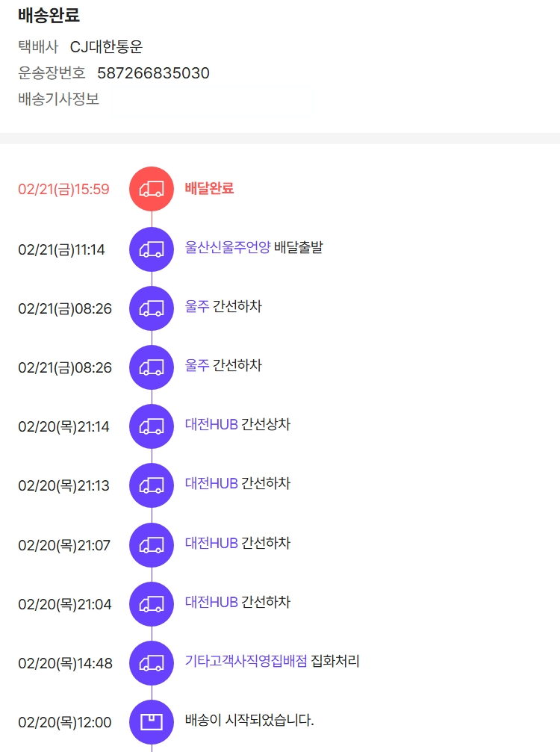Click the 배달완료 status text

pos(209,188)
